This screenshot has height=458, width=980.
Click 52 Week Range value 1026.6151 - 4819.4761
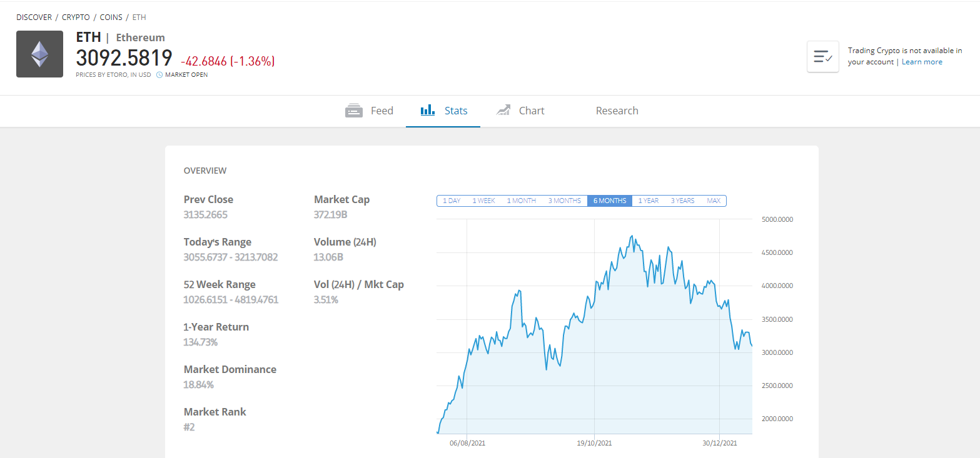tap(231, 300)
